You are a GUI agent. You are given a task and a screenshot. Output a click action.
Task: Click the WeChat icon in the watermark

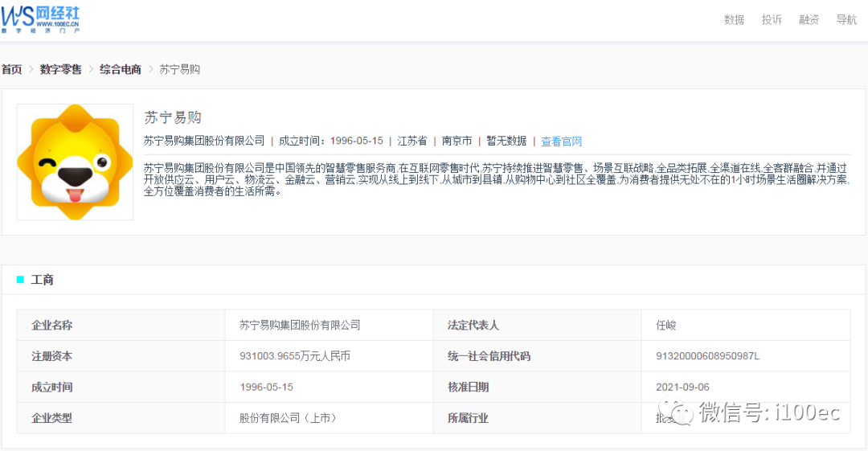(675, 411)
